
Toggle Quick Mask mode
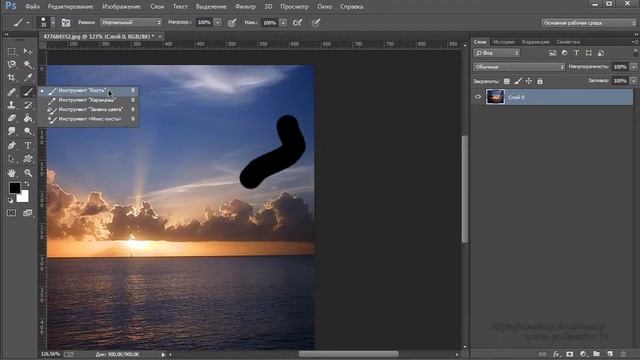click(x=11, y=213)
